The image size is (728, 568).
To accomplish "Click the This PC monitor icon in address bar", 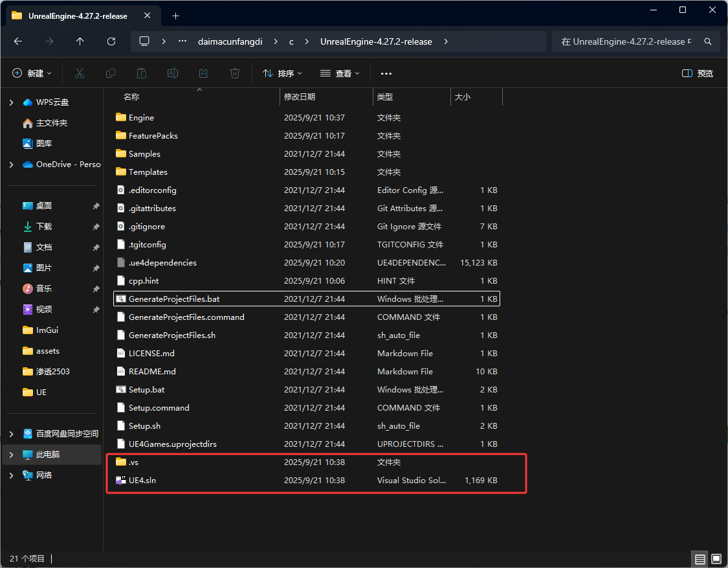I will [x=144, y=41].
